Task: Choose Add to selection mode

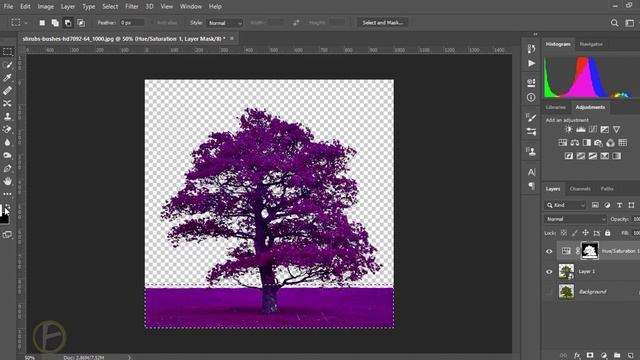Action: click(55, 23)
